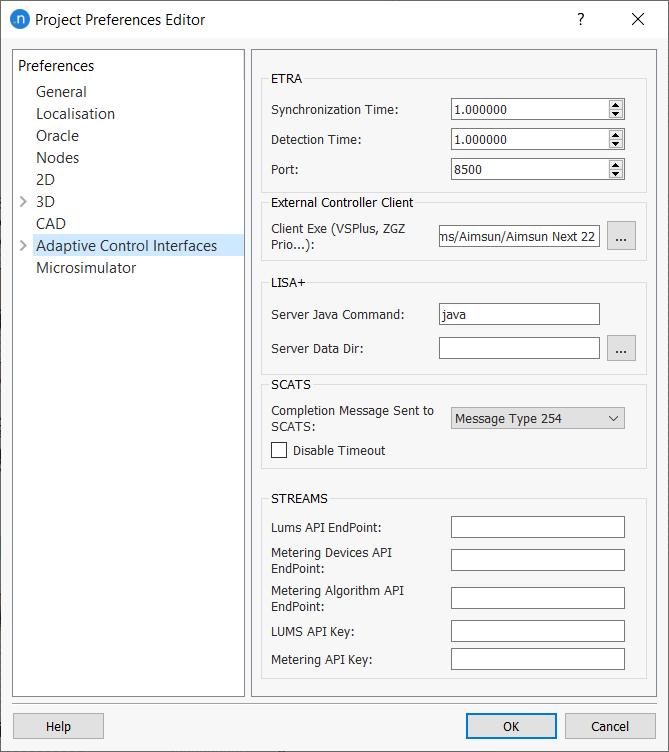Select Localisation preferences
Screen dimensions: 669x752
pyautogui.click(x=76, y=114)
